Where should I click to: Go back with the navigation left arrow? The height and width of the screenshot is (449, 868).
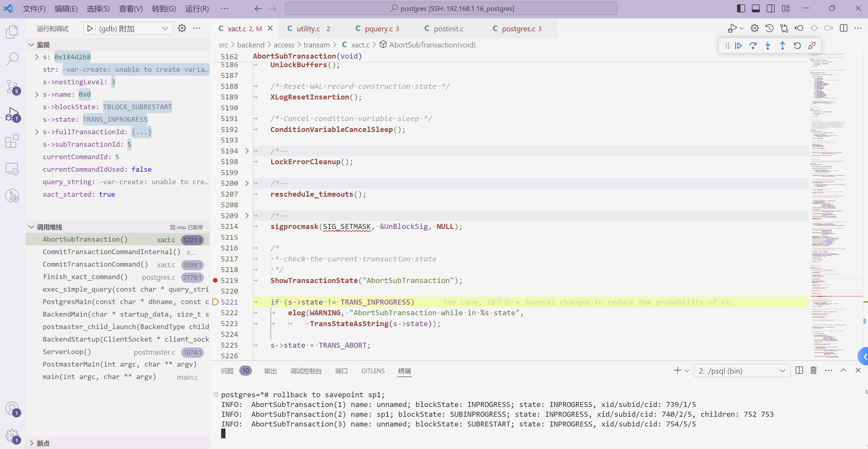coord(258,8)
